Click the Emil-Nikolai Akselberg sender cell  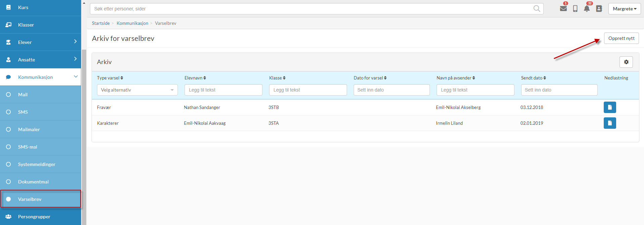[458, 107]
